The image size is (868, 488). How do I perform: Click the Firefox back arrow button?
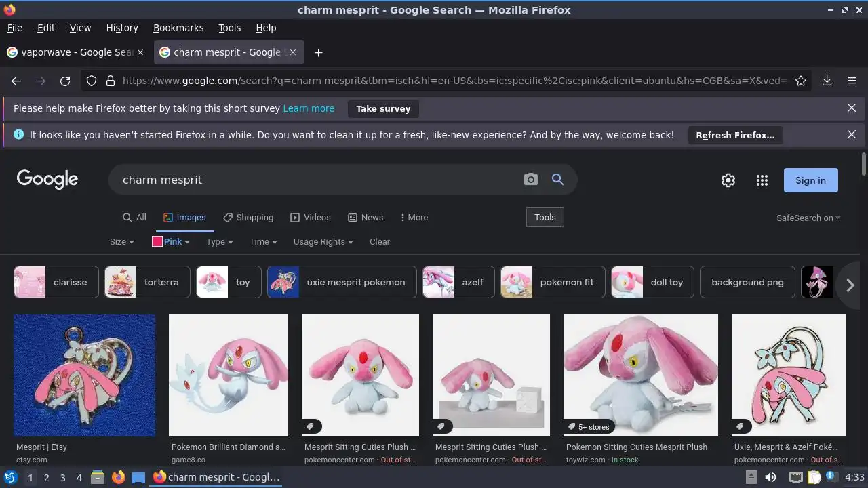(16, 81)
